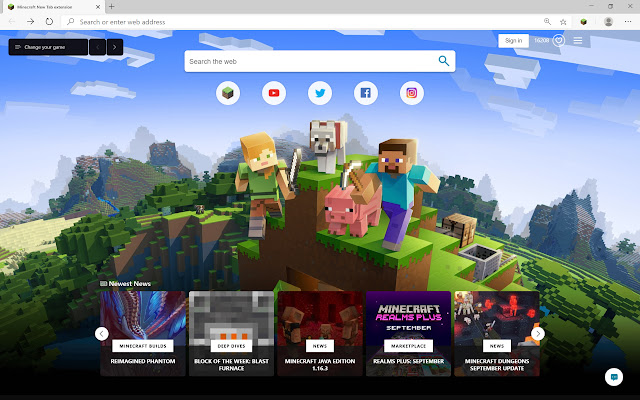The width and height of the screenshot is (640, 400).
Task: Open the hamburger menu at top right
Action: 578,40
